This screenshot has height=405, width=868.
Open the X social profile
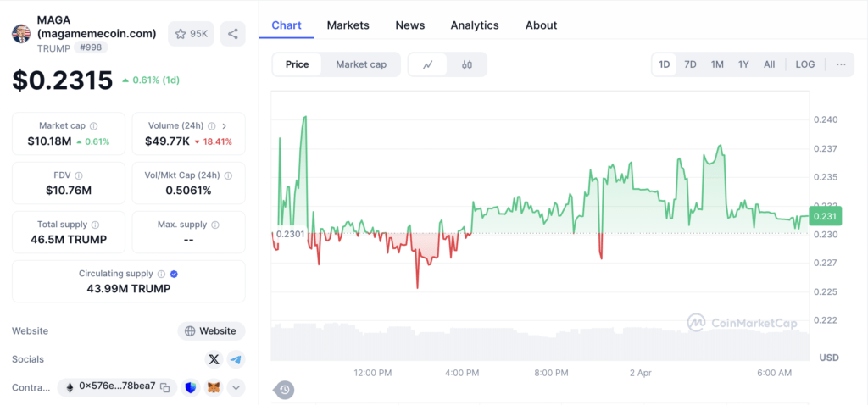pyautogui.click(x=214, y=359)
